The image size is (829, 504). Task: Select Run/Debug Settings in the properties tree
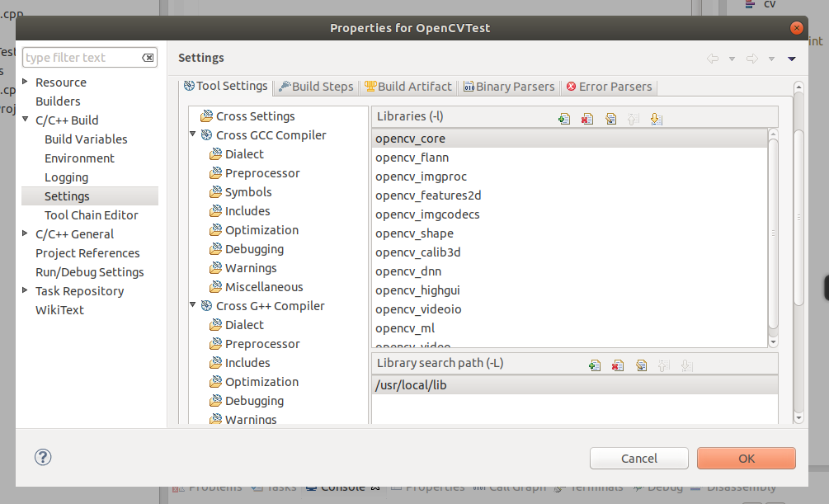(89, 272)
